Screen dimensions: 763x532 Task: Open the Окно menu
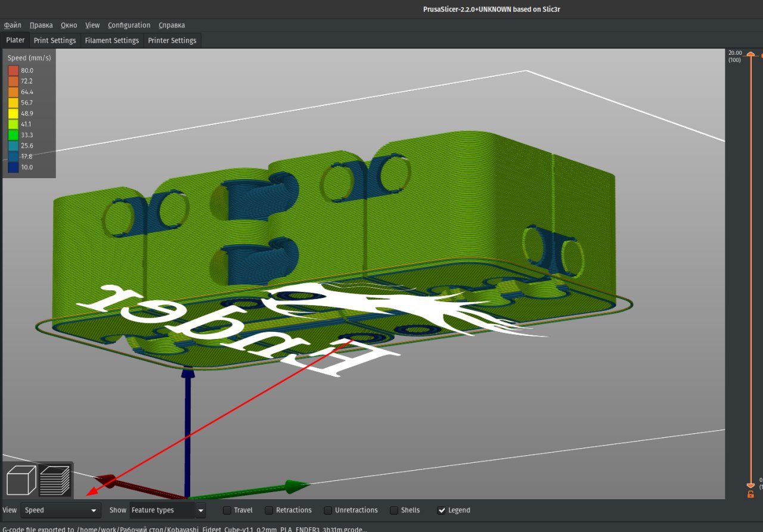(x=69, y=25)
